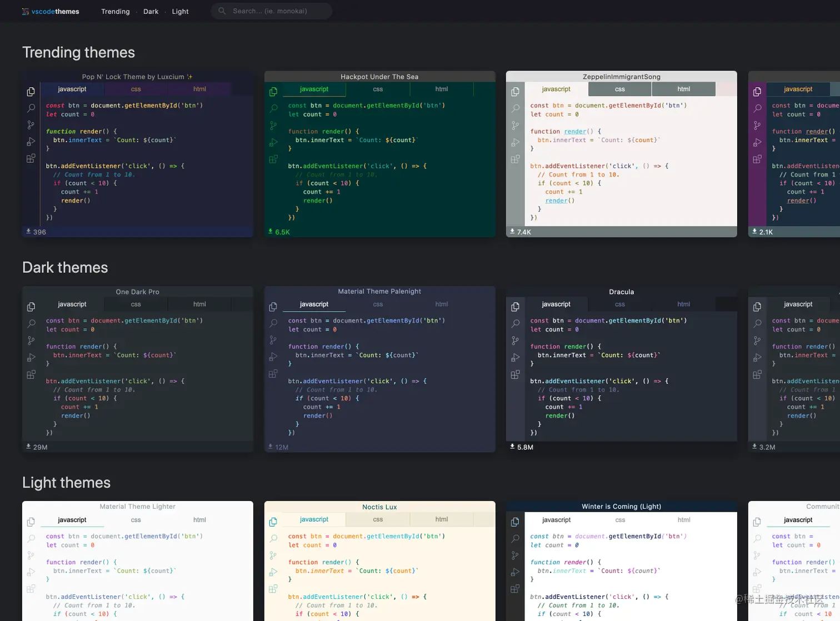Open Material Theme Lighter title
Viewport: 840px width, 621px height.
pos(138,506)
